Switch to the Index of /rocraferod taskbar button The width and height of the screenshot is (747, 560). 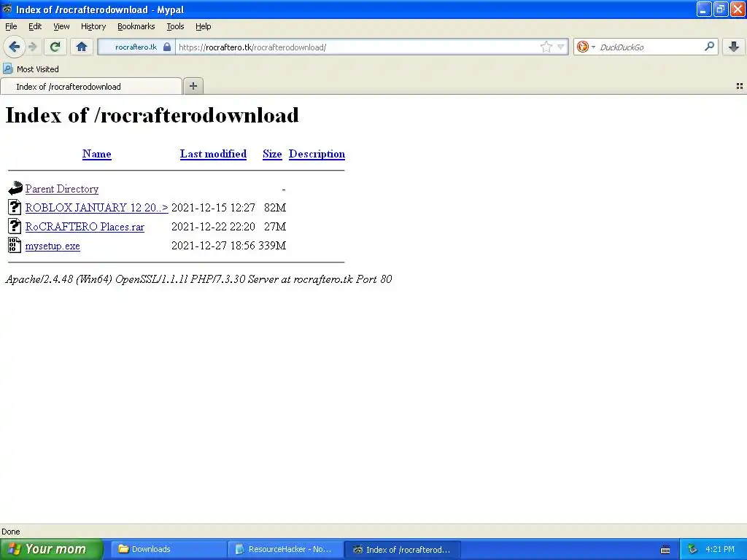[x=402, y=549]
